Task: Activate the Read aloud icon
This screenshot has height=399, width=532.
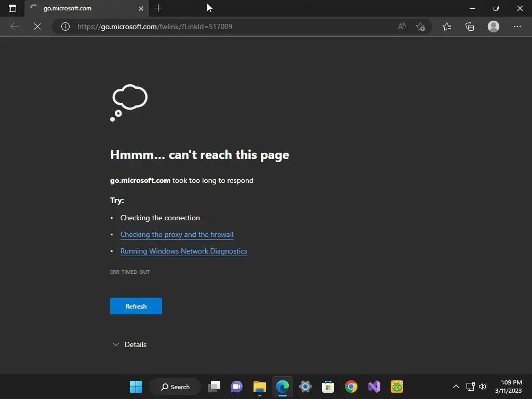Action: point(402,26)
